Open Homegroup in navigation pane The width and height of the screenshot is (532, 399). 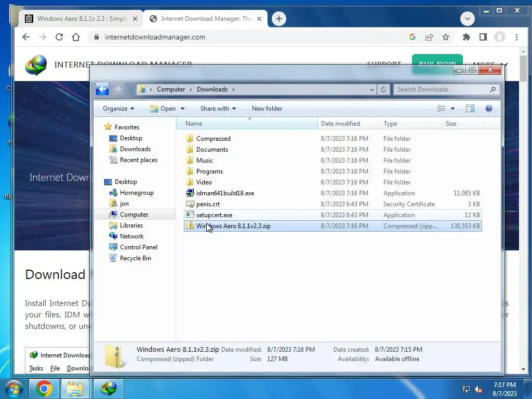tap(137, 193)
